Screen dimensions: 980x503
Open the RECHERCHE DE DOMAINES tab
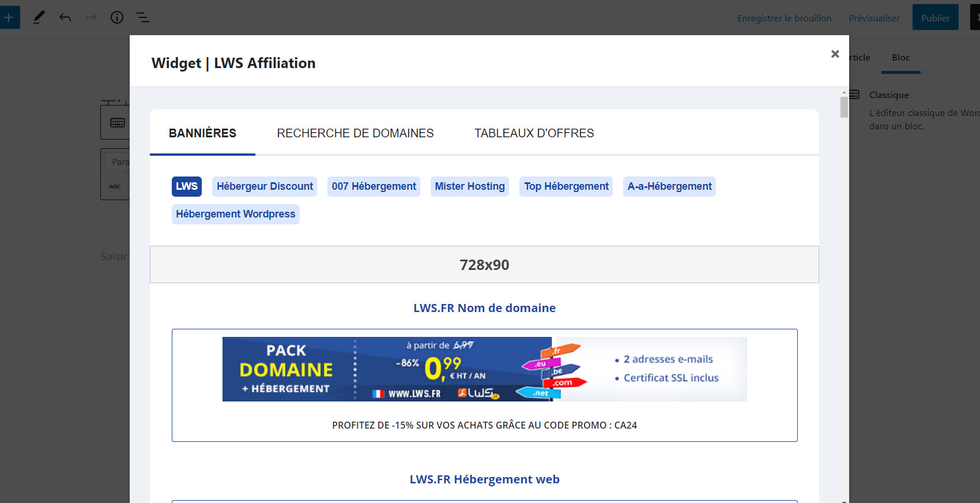355,133
